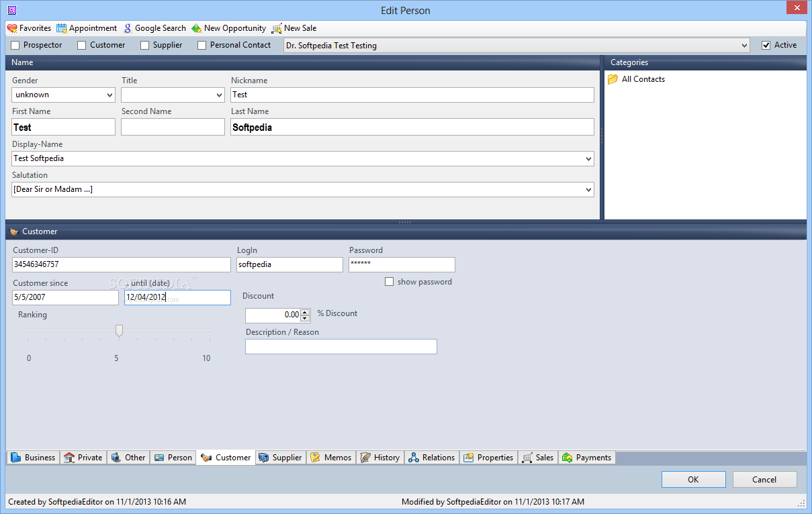812x514 pixels.
Task: Click the LogIn field
Action: (x=289, y=264)
